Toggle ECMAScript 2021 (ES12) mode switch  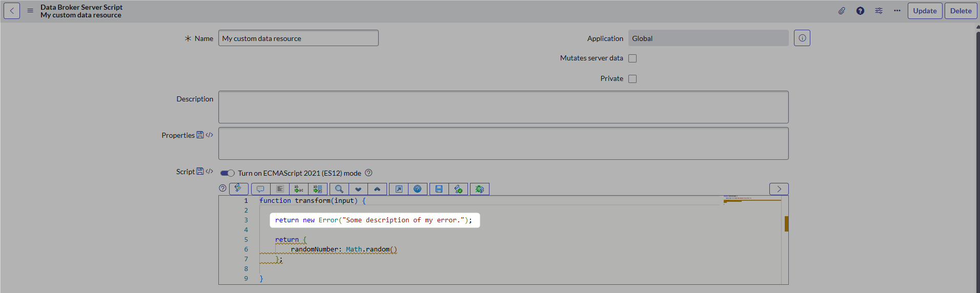point(227,173)
